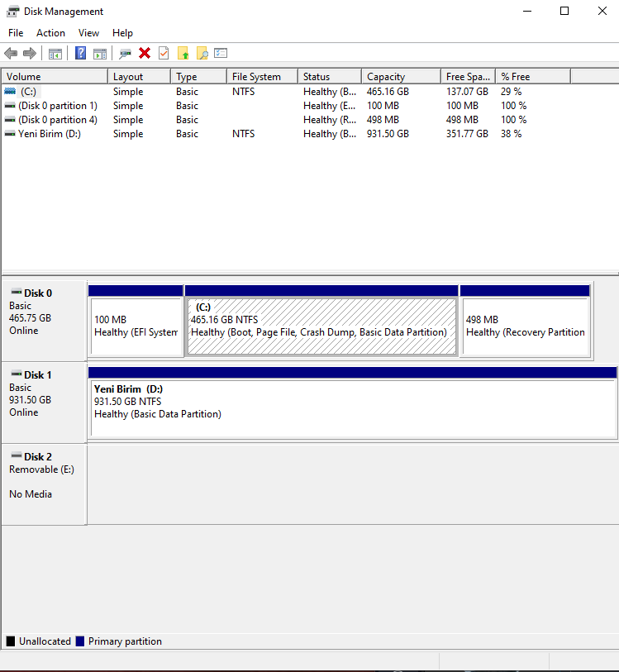
Task: Click the Connect/Refresh disk drive toolbar icon
Action: (x=125, y=54)
